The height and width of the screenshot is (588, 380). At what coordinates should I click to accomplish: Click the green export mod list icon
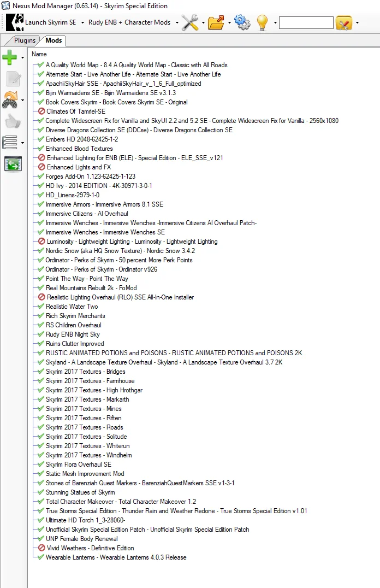tap(13, 164)
